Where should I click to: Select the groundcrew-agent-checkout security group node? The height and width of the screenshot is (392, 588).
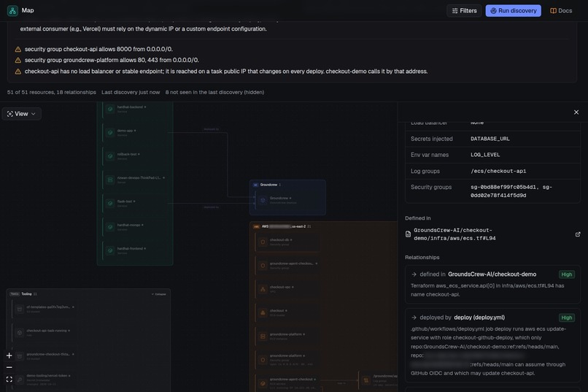point(288,266)
